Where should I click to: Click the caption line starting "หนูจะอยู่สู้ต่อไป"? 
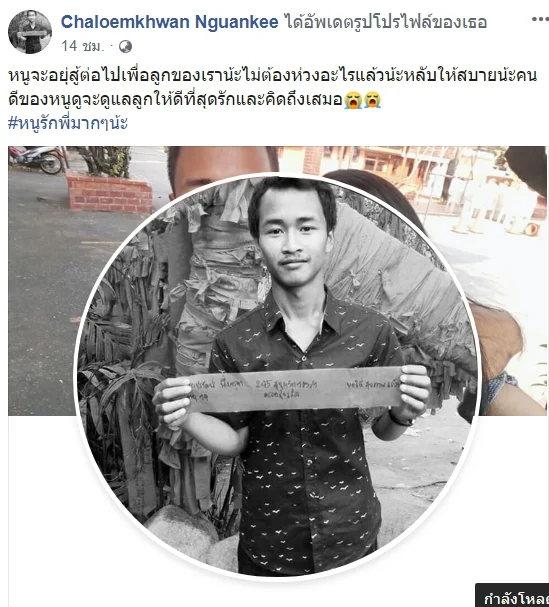[273, 76]
